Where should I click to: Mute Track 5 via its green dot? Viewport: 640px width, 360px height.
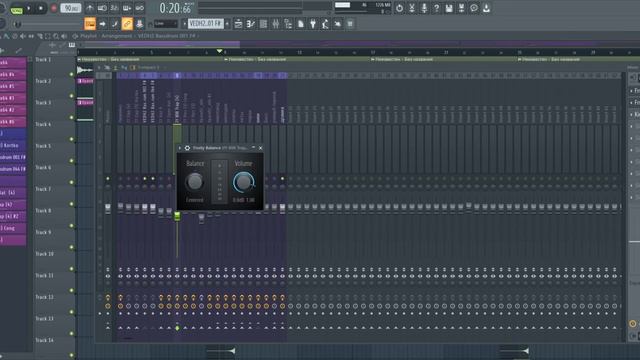coord(71,161)
